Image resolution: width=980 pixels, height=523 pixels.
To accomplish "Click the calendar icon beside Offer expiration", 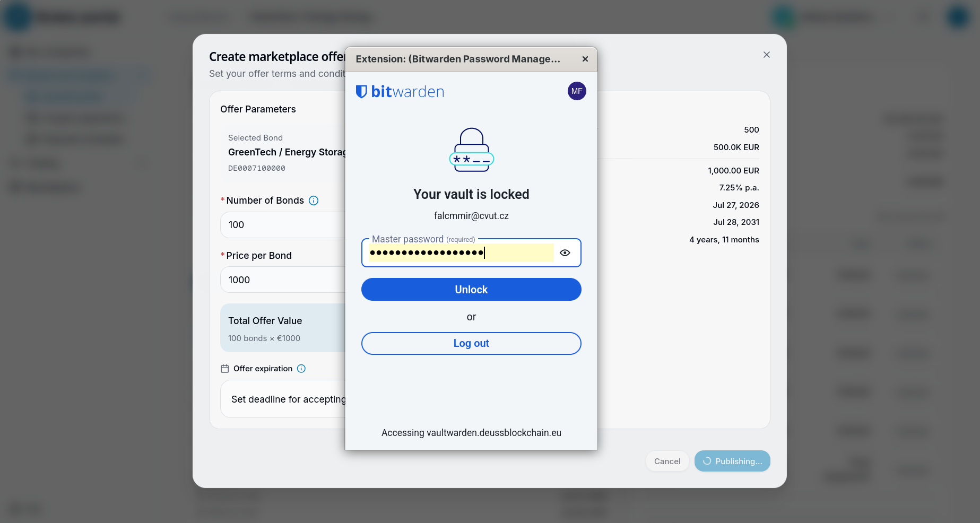I will [225, 369].
